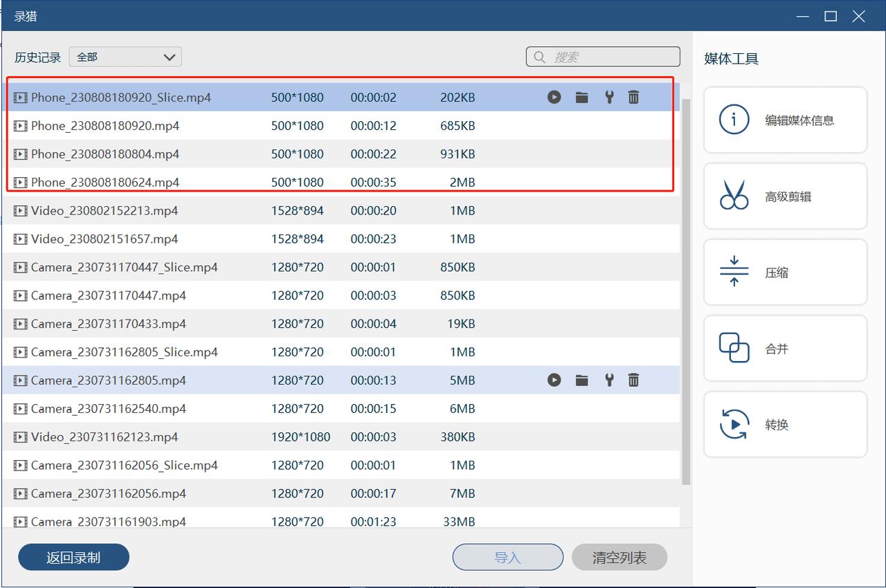Open the 转换 convert tool
886x588 pixels.
tap(785, 425)
